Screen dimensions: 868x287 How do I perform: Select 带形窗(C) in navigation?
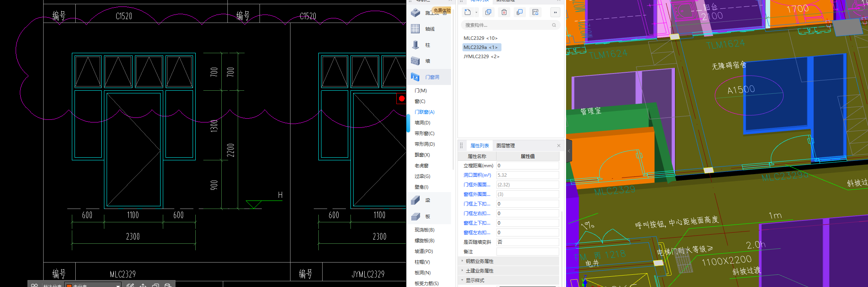(x=425, y=134)
